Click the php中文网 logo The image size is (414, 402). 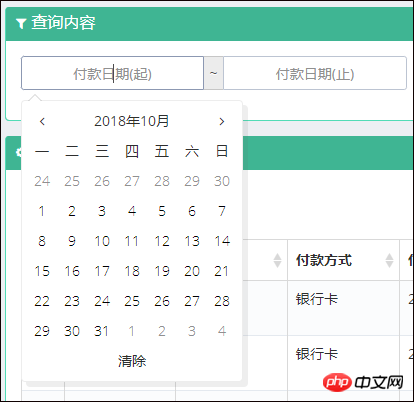coord(363,382)
